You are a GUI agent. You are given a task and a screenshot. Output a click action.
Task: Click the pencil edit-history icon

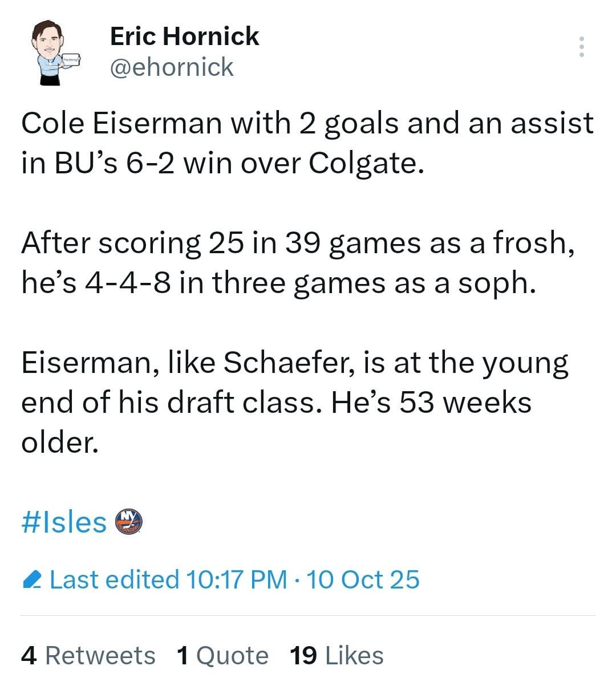point(32,581)
